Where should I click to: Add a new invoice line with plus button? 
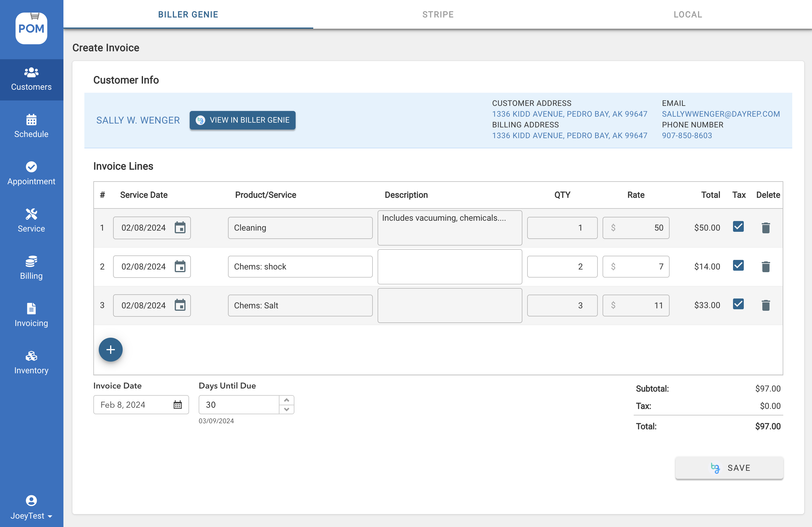tap(110, 350)
